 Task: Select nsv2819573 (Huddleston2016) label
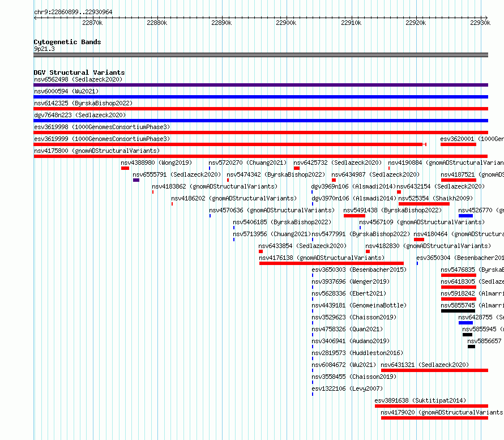pyautogui.click(x=357, y=353)
